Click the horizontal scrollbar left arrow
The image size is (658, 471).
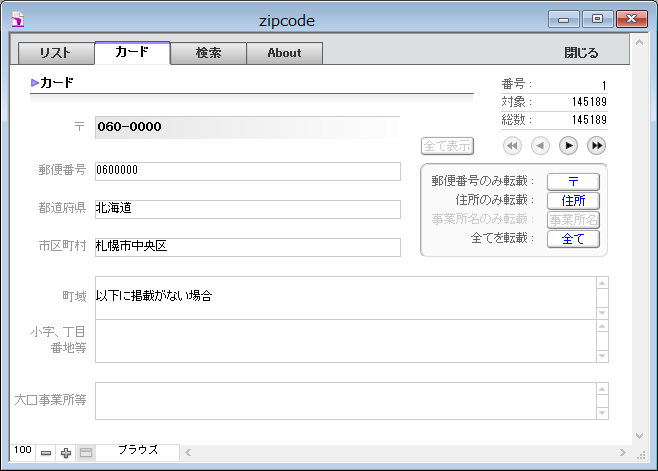(187, 452)
